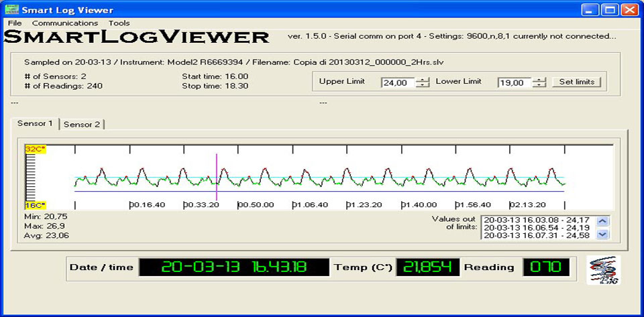Open the Communications menu
This screenshot has width=644, height=317.
tap(65, 23)
